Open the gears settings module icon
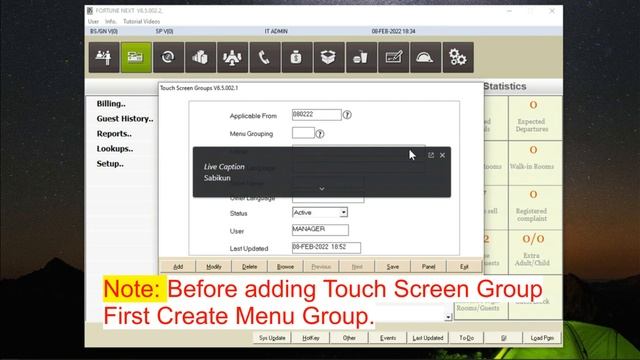Image resolution: width=640 pixels, height=360 pixels. [458, 58]
